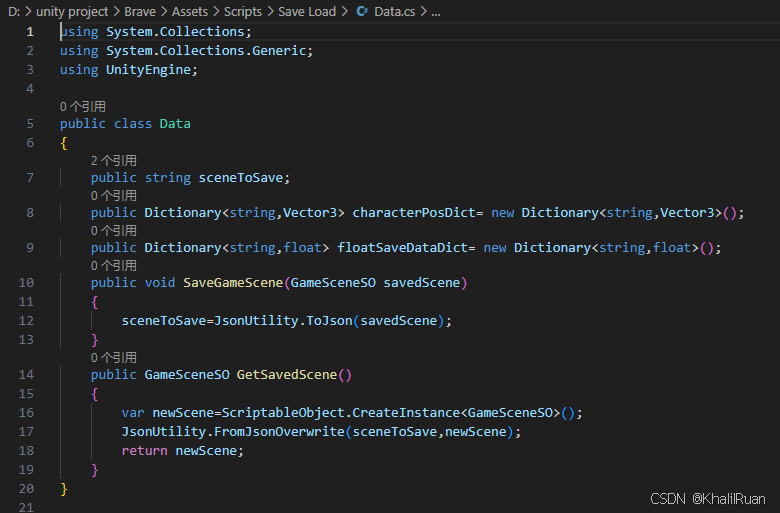Click the 'D:' drive breadcrumb
This screenshot has width=780, height=513.
14,11
